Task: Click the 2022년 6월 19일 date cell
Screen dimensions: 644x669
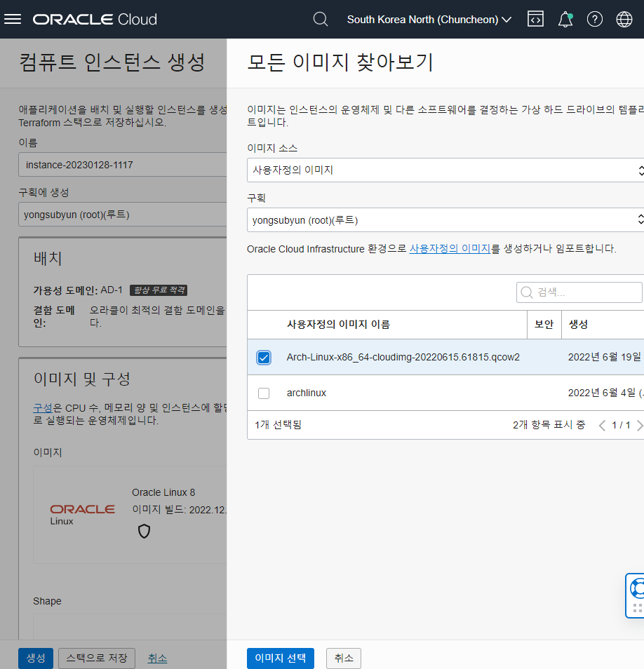Action: [x=605, y=357]
